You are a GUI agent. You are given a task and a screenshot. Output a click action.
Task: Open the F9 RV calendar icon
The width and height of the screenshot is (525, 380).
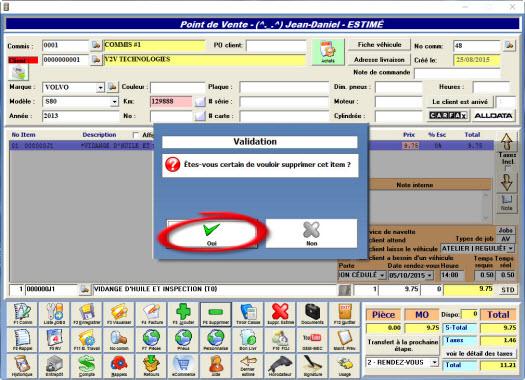(55, 339)
